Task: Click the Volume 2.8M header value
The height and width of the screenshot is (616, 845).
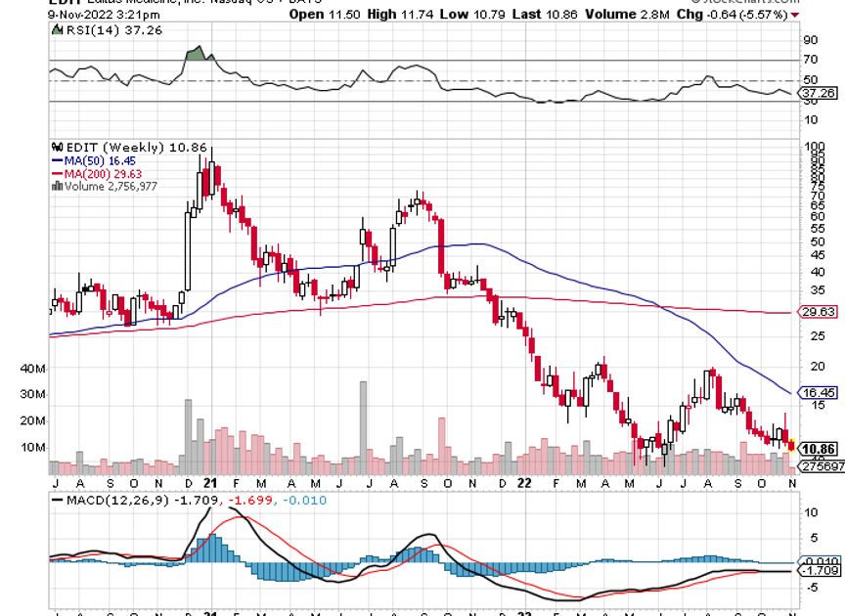Action: click(x=627, y=15)
